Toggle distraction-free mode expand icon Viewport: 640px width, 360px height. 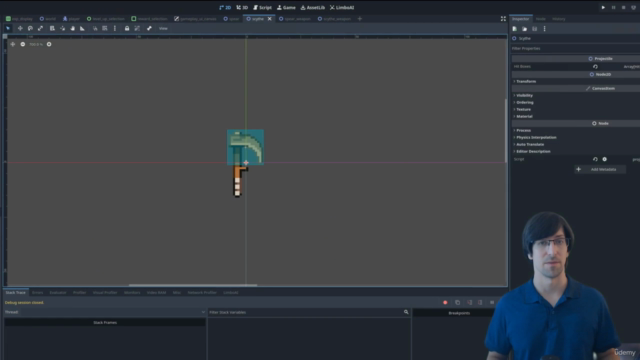503,19
